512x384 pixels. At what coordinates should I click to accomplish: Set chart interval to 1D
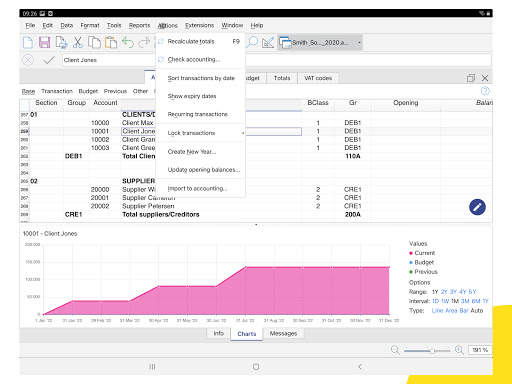tap(435, 301)
